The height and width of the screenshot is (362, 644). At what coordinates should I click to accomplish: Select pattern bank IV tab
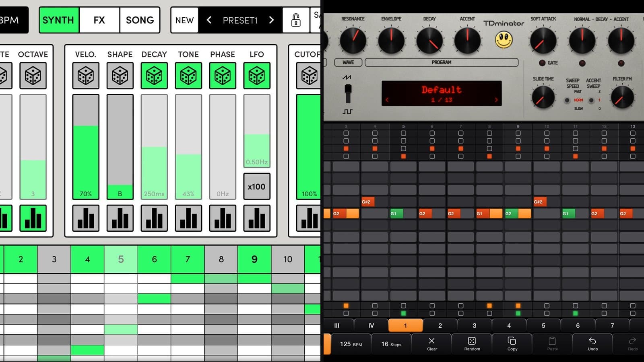(x=371, y=325)
